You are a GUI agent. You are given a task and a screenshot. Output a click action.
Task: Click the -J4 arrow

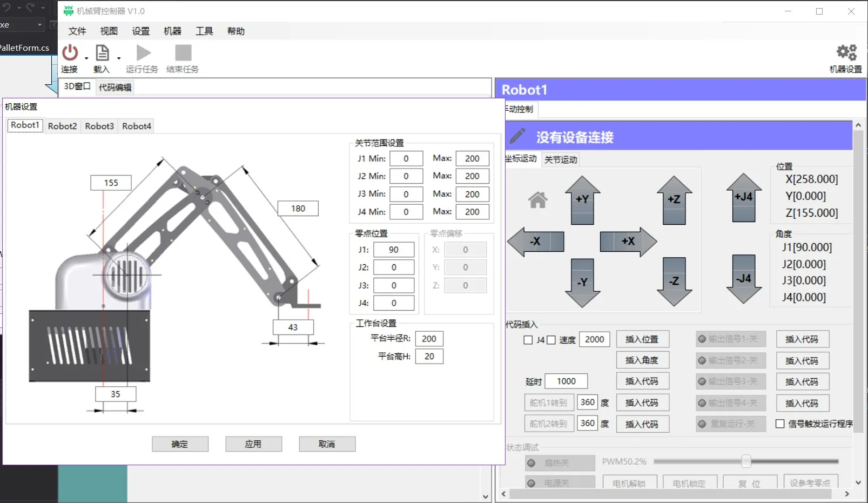tap(744, 279)
